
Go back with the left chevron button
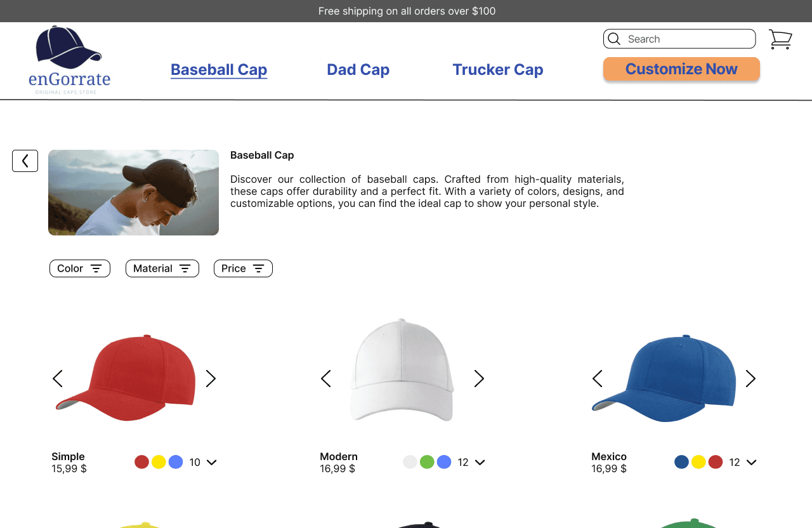pyautogui.click(x=25, y=161)
